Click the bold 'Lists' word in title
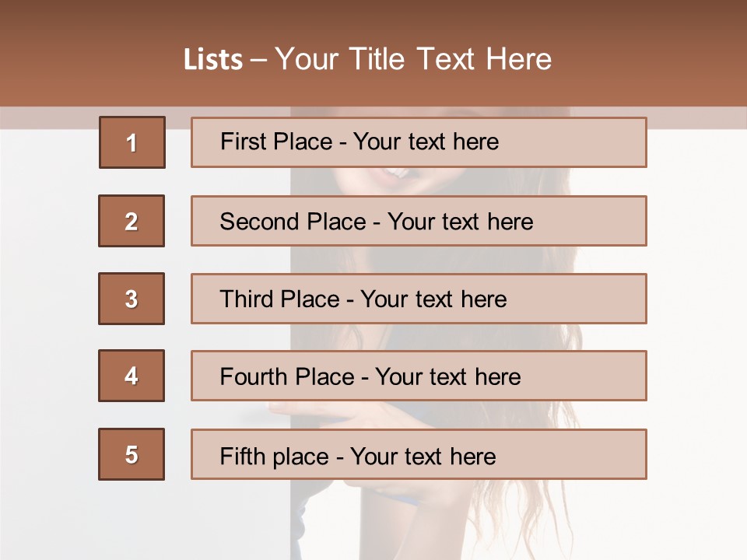Viewport: 747px width, 560px height. tap(213, 59)
